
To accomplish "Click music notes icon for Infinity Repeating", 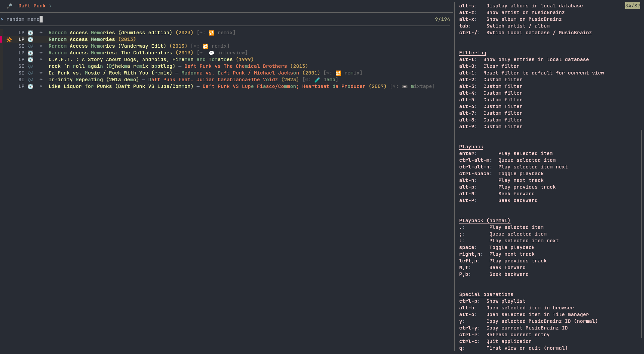I will coord(31,80).
